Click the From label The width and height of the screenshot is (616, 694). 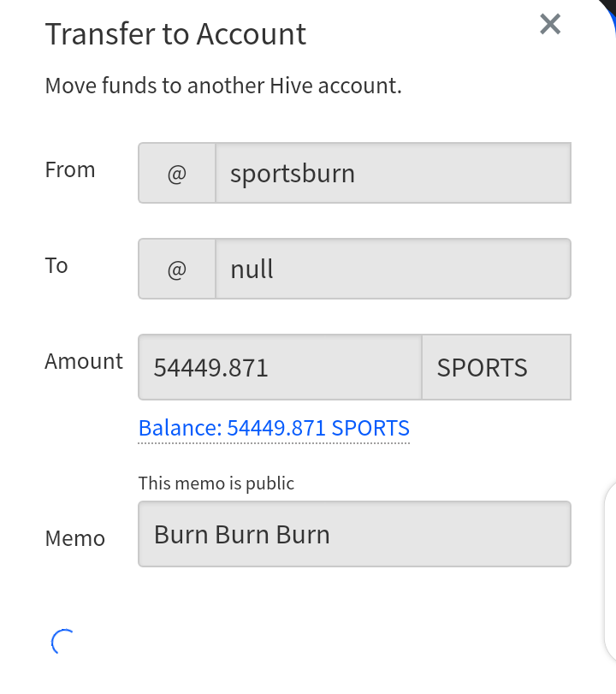pyautogui.click(x=70, y=170)
